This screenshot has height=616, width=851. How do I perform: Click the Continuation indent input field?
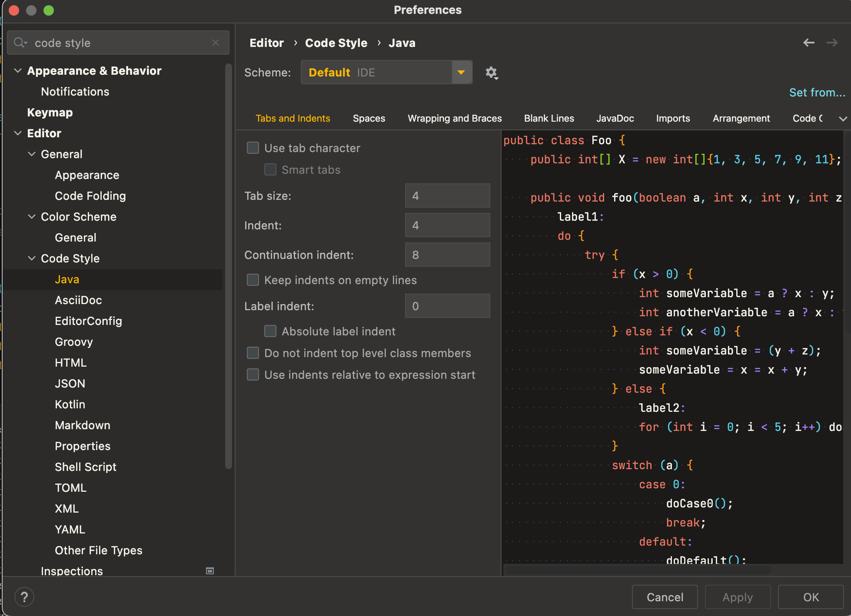click(x=447, y=255)
